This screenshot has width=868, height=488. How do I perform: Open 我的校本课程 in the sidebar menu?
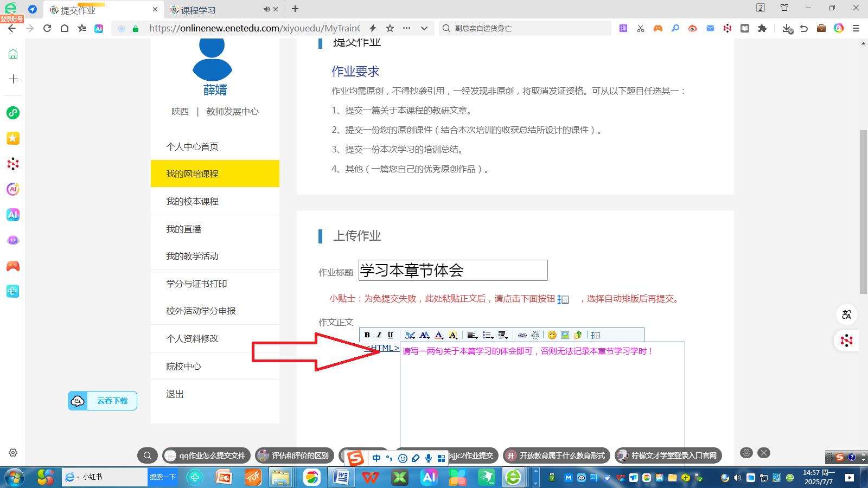coord(192,201)
